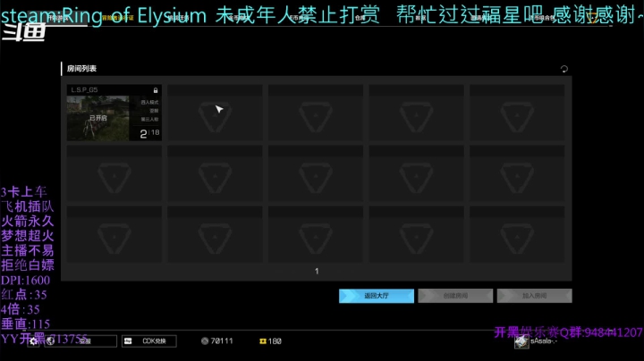Click the 加入房间 join room button
The width and height of the screenshot is (644, 361).
tap(534, 296)
